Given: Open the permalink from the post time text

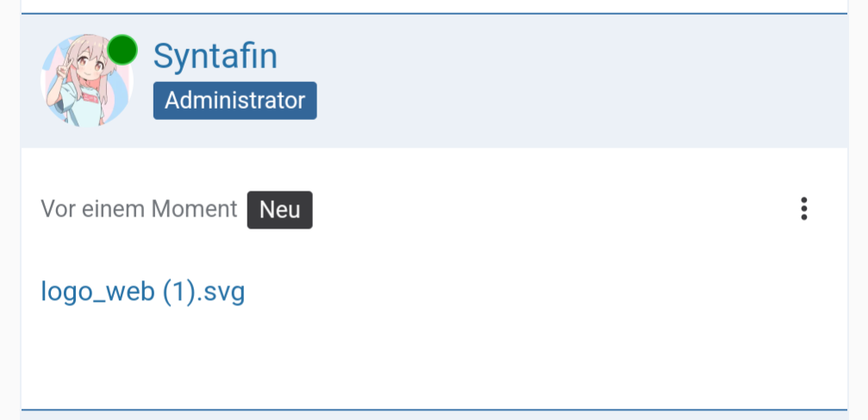Looking at the screenshot, I should pos(139,209).
